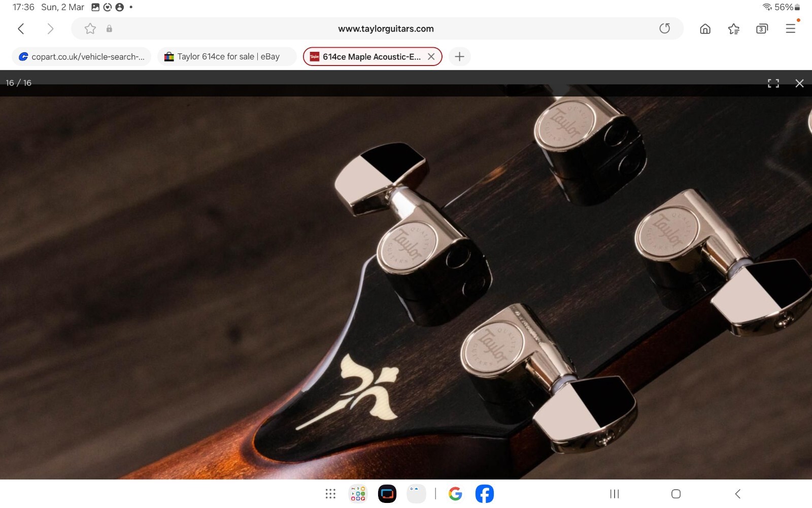Open the colorful app folder in taskbar
The width and height of the screenshot is (812, 508).
tap(358, 494)
